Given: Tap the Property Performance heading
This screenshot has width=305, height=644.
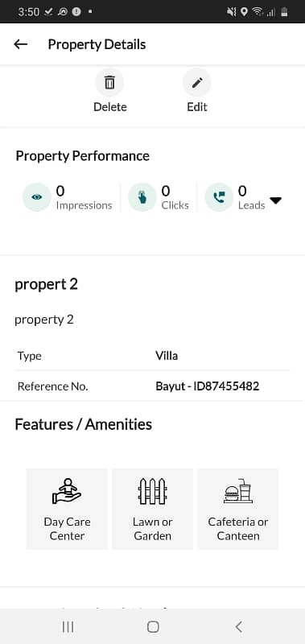Looking at the screenshot, I should (x=83, y=155).
